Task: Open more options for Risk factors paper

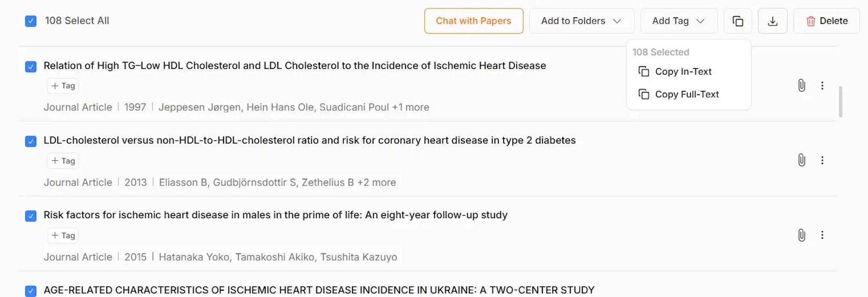Action: pos(822,235)
